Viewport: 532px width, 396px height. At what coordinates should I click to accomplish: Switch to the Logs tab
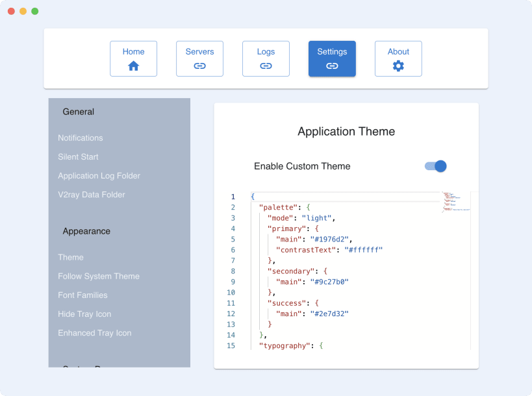click(266, 58)
